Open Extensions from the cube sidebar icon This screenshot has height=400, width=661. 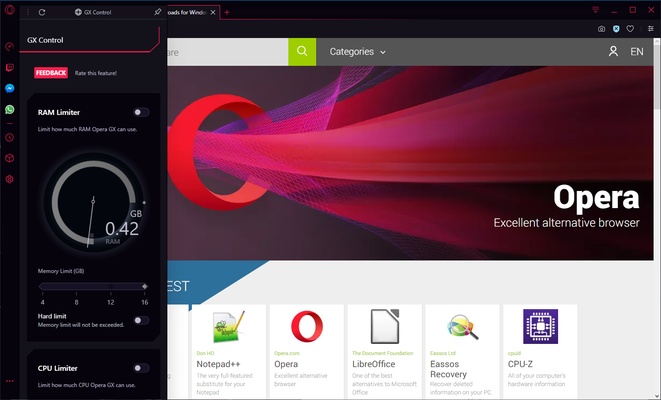tap(10, 158)
